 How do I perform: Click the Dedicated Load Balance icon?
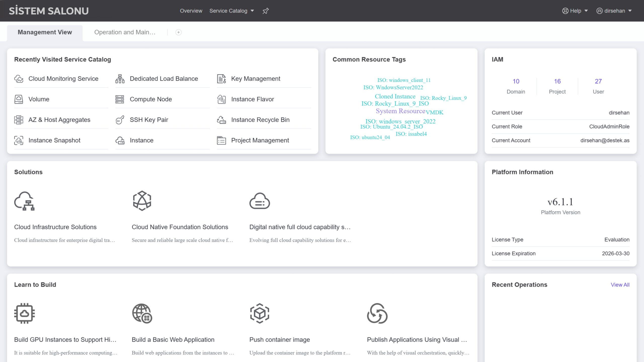pos(120,79)
